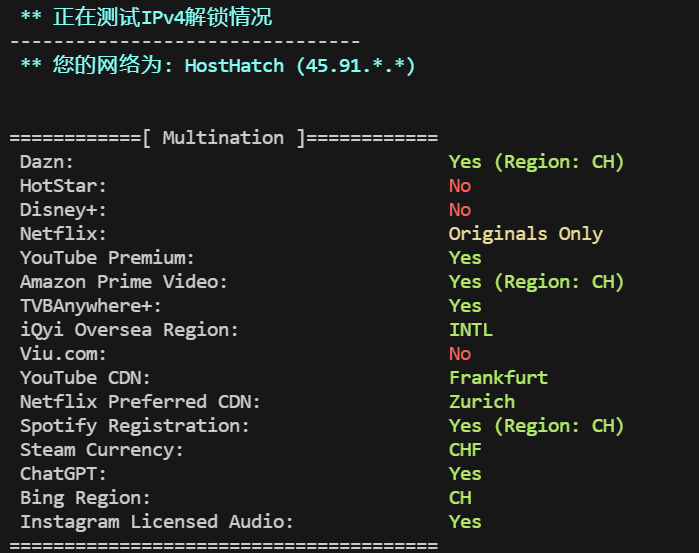The width and height of the screenshot is (699, 553).
Task: Click the Spotify Registration label
Action: pos(135,426)
